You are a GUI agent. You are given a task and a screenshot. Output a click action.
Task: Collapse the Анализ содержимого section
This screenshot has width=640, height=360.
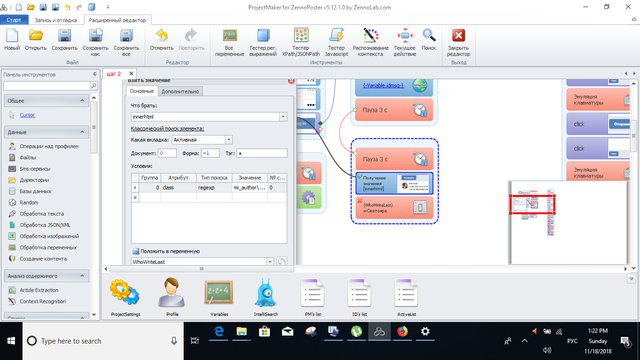point(82,276)
